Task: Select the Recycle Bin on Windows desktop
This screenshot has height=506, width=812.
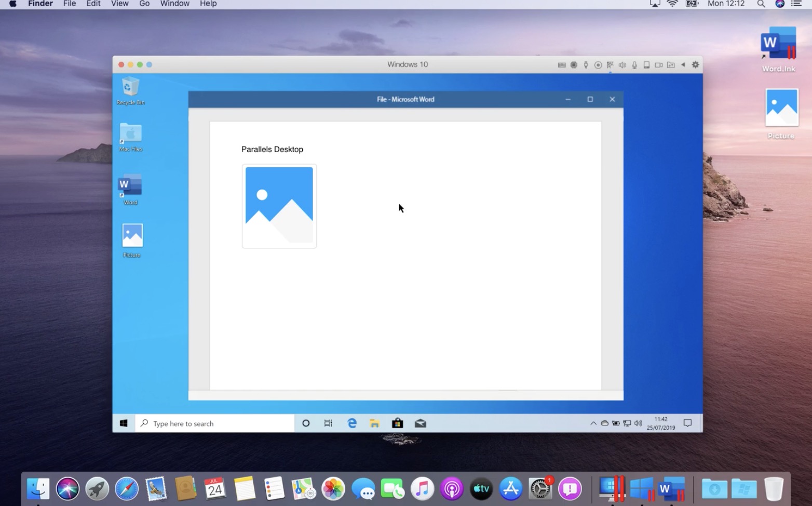Action: tap(131, 91)
